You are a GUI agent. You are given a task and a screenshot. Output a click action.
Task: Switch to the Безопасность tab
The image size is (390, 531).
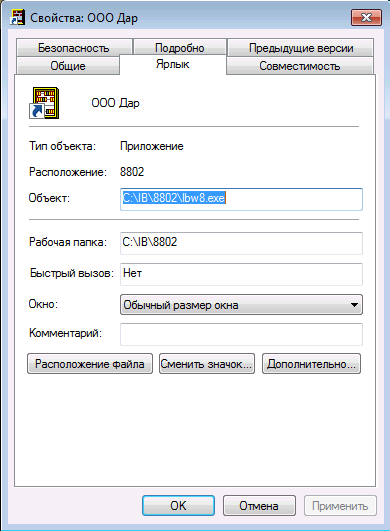[x=74, y=48]
